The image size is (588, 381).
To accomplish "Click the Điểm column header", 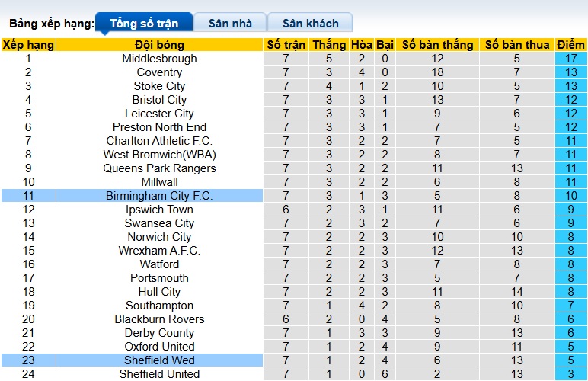I will point(570,45).
